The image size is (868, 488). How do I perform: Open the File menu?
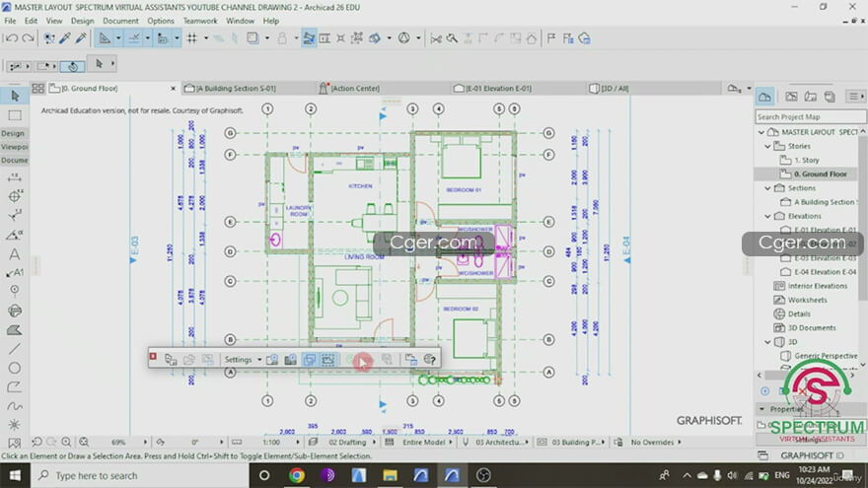[x=10, y=21]
